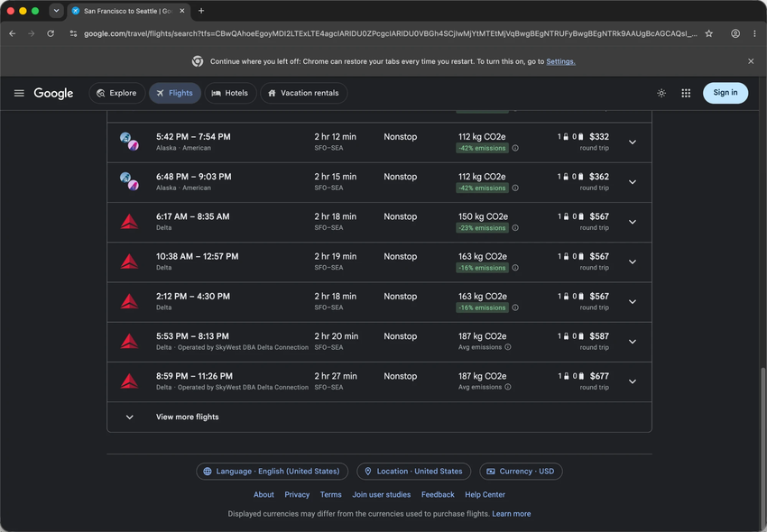Image resolution: width=767 pixels, height=532 pixels.
Task: Show Avg emissions info for $677 flight
Action: 508,387
